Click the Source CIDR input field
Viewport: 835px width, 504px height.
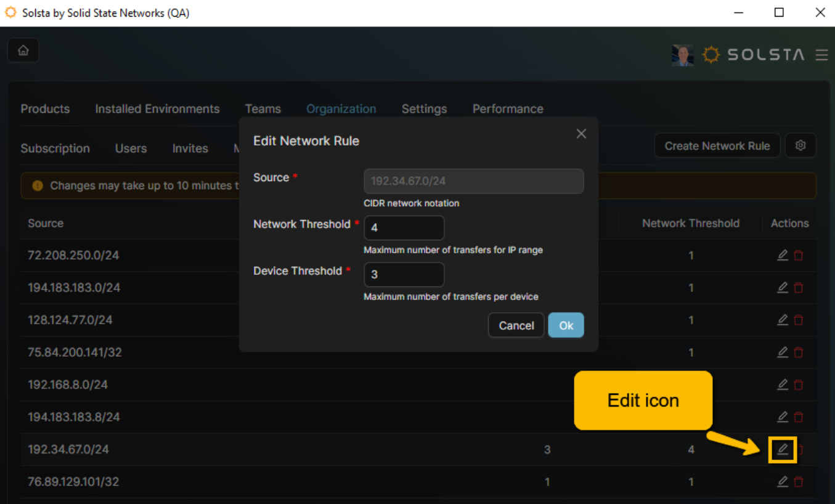pos(473,181)
